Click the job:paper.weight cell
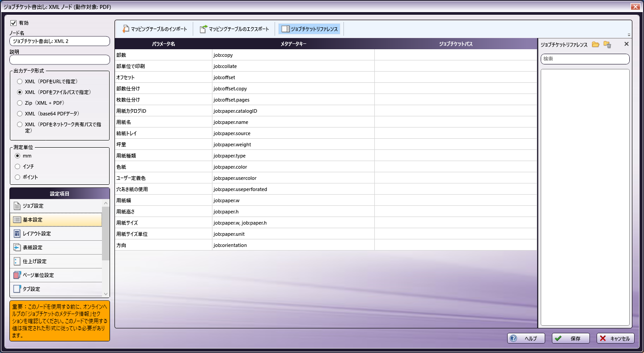Screen dimensions: 644x353 pos(293,145)
